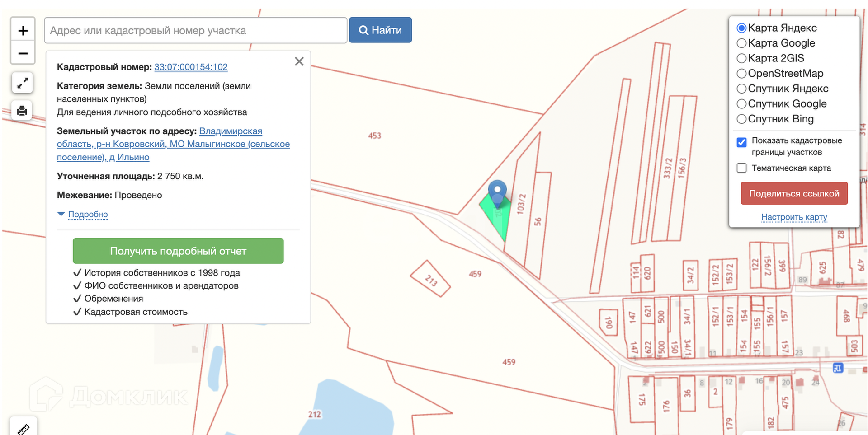Viewport: 868px width, 435px height.
Task: Click parcel 175 on the map
Action: (642, 399)
